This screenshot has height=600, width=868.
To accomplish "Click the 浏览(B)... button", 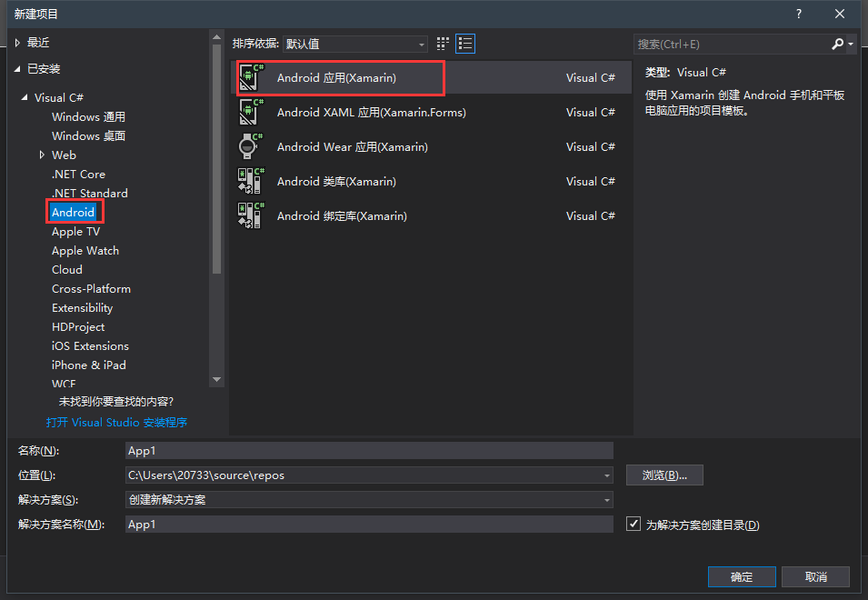I will tap(664, 475).
